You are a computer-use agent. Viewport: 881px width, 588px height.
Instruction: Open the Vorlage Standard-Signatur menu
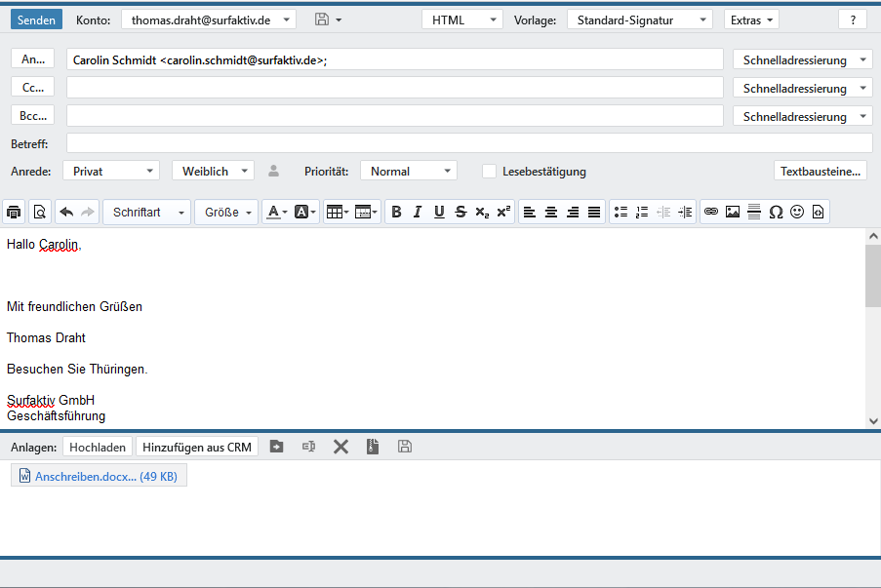[x=639, y=20]
